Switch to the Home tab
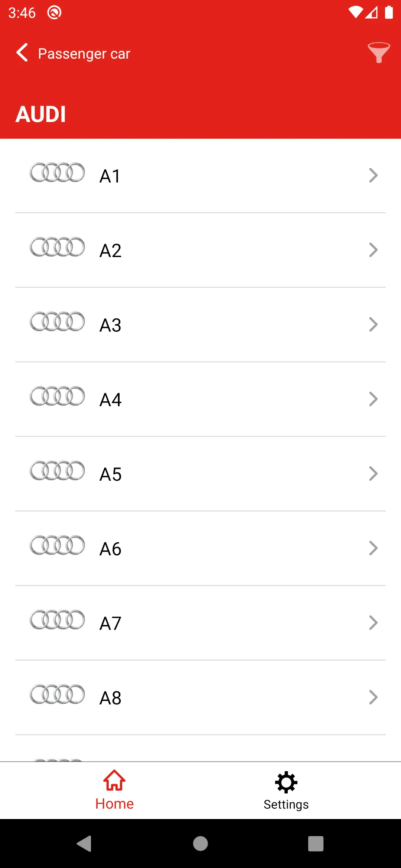 pos(114,790)
